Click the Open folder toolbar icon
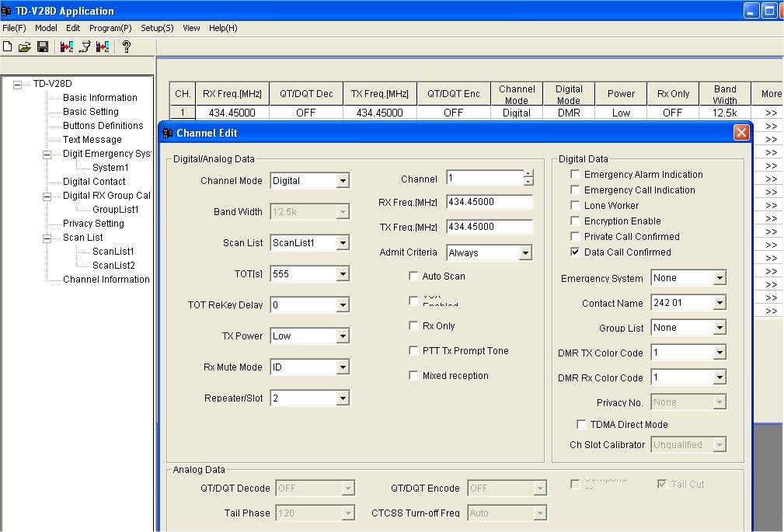The height and width of the screenshot is (532, 784). click(x=25, y=47)
